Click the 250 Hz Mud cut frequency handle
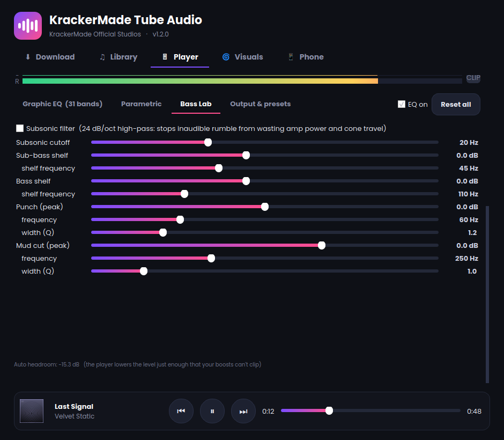 pyautogui.click(x=211, y=258)
